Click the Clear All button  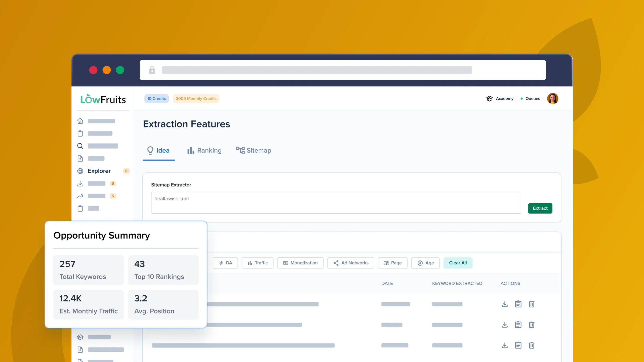[x=458, y=263]
